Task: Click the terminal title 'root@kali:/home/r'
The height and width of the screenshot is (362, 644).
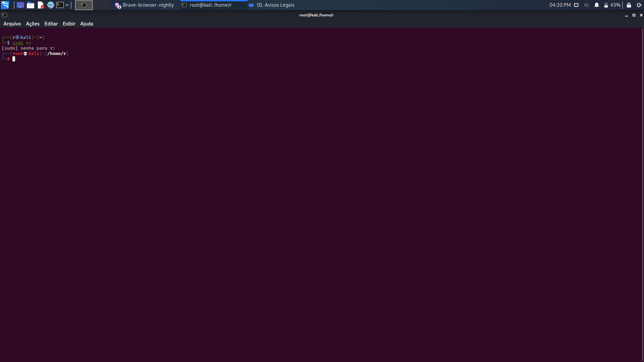Action: tap(316, 15)
